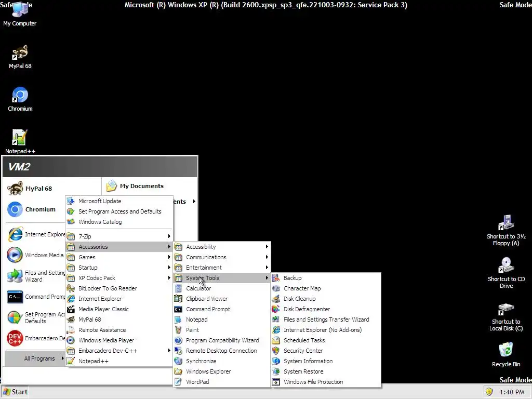
Task: Click the BitLocker To Go Reader icon
Action: click(x=71, y=288)
